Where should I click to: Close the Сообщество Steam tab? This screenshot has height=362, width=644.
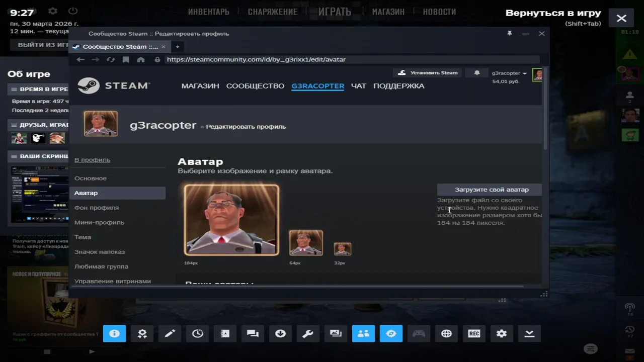[x=163, y=47]
